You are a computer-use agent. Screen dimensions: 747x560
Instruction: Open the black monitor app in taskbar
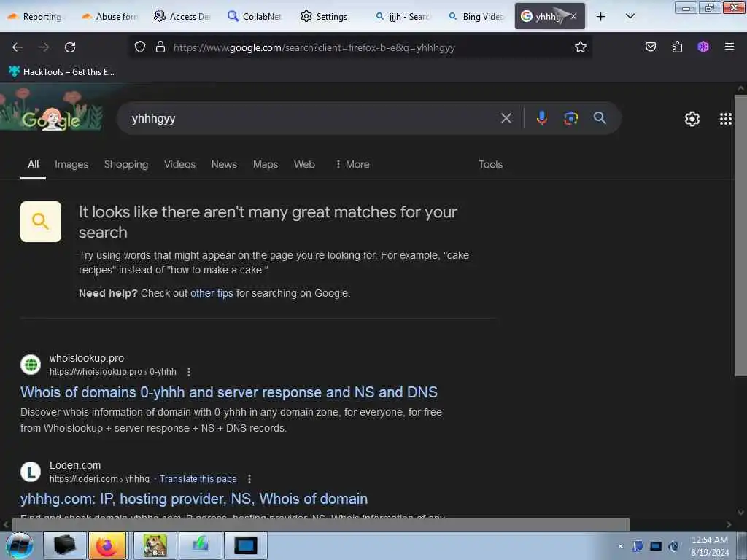(x=246, y=545)
